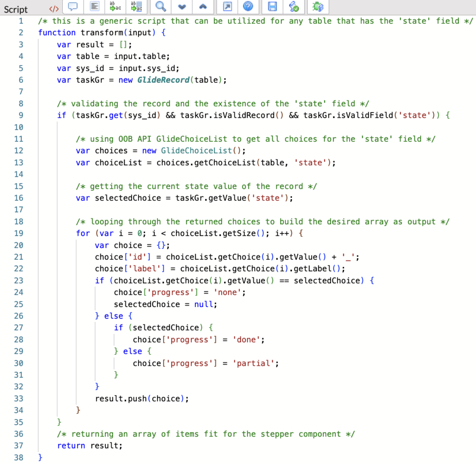This screenshot has width=476, height=464.
Task: Click 'var result' declaration on line 3
Action: [80, 45]
